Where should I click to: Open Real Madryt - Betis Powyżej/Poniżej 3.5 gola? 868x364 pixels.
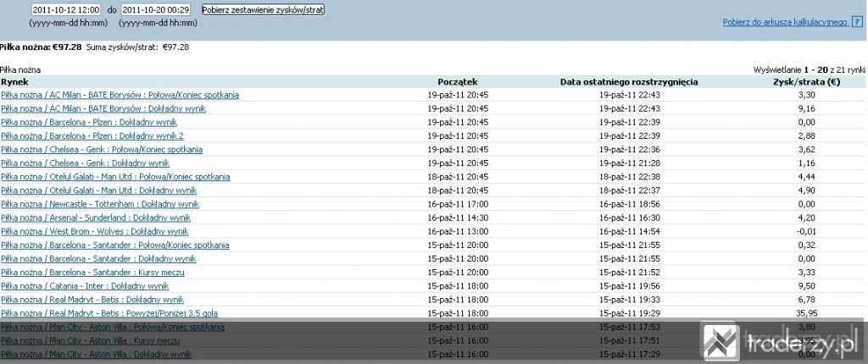coord(109,313)
